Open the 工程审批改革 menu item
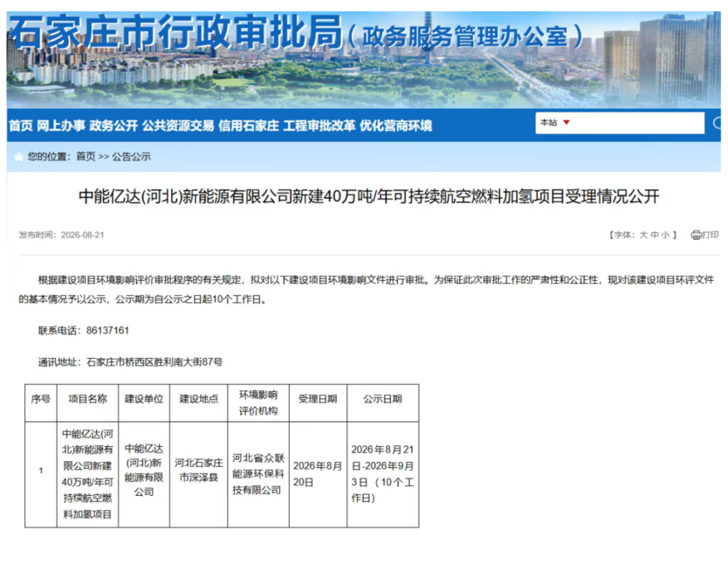 [x=320, y=125]
